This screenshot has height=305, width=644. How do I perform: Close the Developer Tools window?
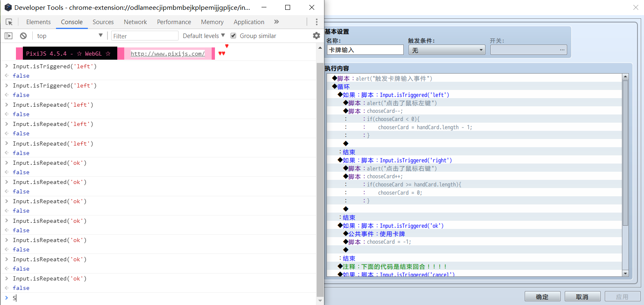(312, 7)
